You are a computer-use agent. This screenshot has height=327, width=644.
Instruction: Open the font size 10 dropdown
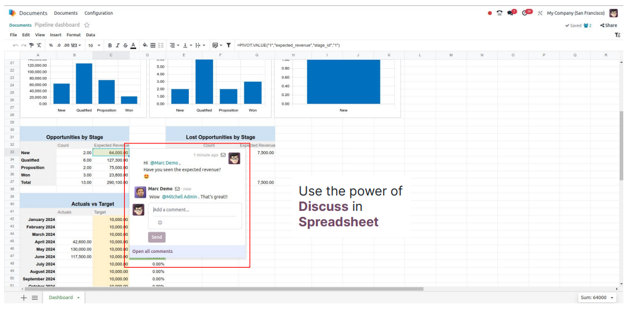point(94,46)
